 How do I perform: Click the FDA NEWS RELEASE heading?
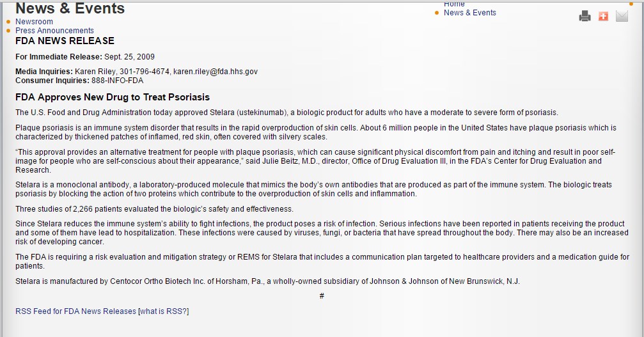tap(65, 41)
